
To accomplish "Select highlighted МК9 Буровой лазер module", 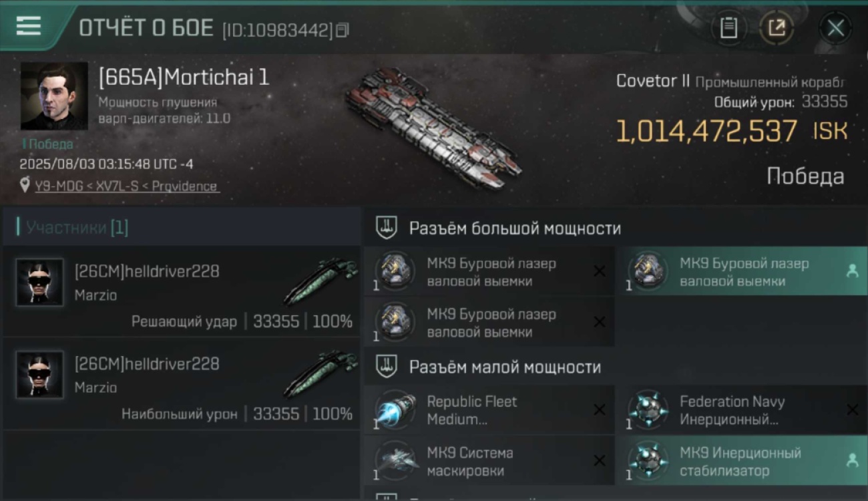I will click(x=741, y=272).
